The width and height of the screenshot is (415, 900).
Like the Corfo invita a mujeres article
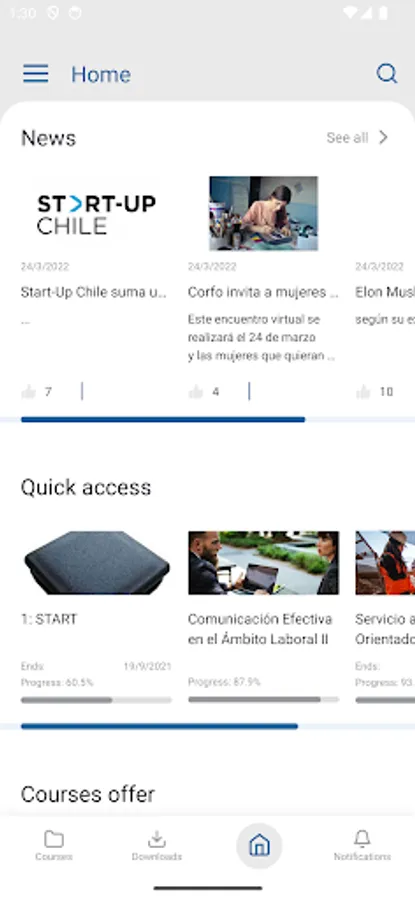coord(196,392)
